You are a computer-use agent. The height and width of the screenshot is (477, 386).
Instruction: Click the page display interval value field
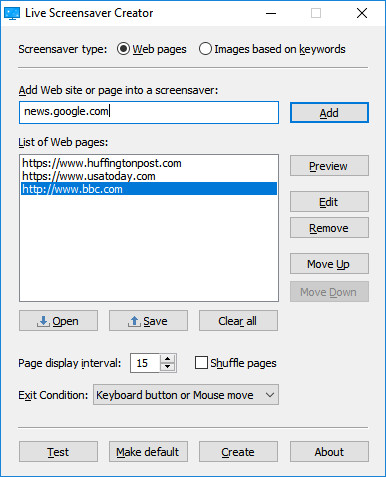click(x=145, y=363)
